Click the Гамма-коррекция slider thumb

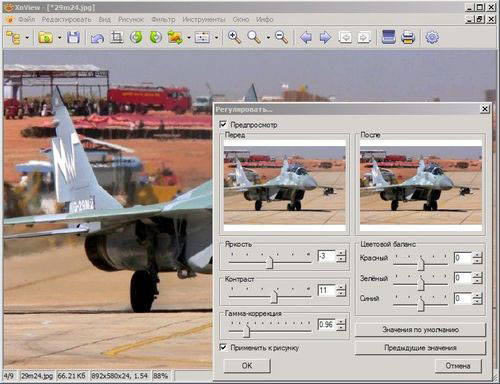click(x=246, y=331)
